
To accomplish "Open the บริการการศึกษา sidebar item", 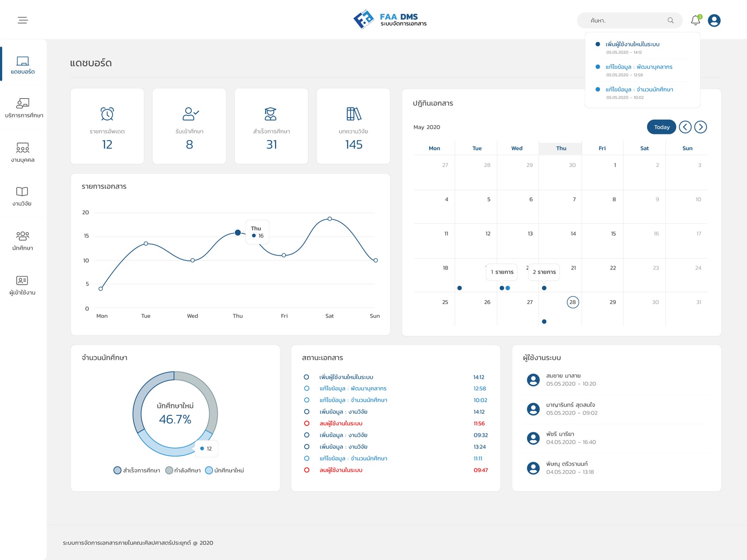I will pos(23,108).
